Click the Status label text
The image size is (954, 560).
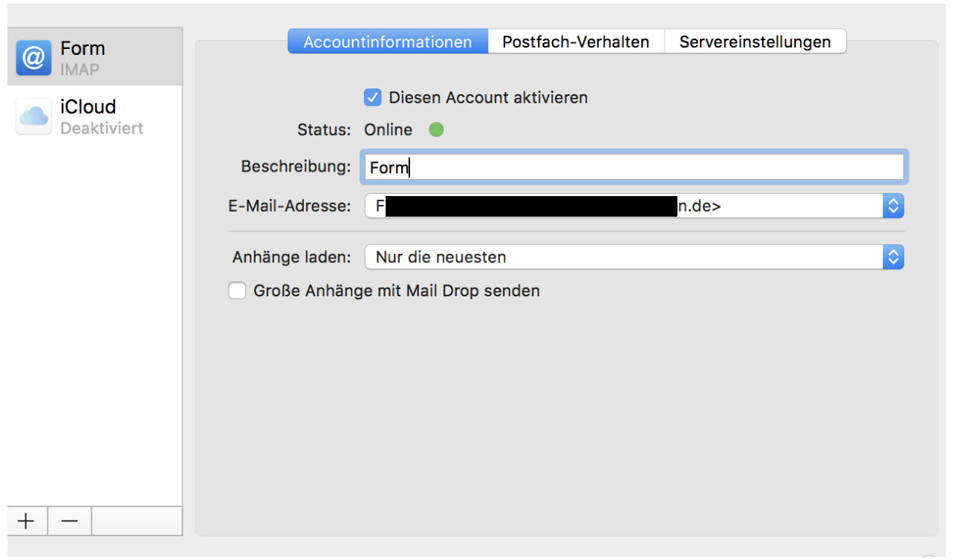[323, 130]
